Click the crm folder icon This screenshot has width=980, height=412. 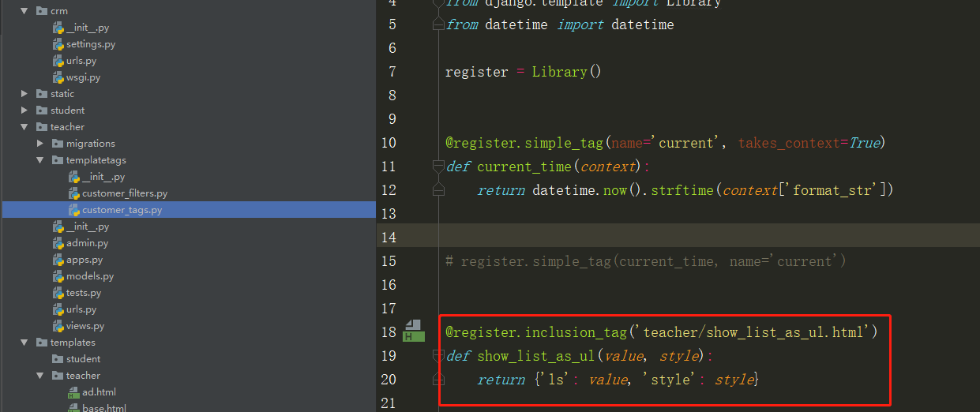click(42, 11)
